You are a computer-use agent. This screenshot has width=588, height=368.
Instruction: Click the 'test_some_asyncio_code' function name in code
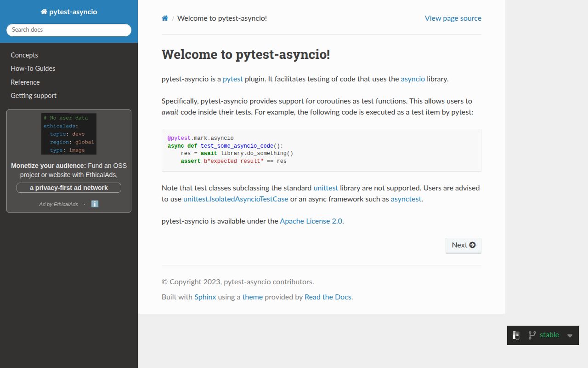[237, 146]
